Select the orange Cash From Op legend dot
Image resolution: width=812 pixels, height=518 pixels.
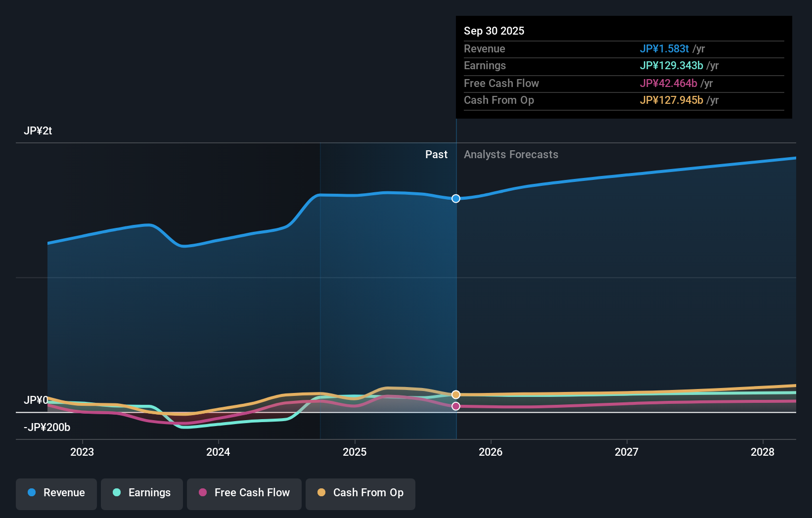(x=322, y=493)
